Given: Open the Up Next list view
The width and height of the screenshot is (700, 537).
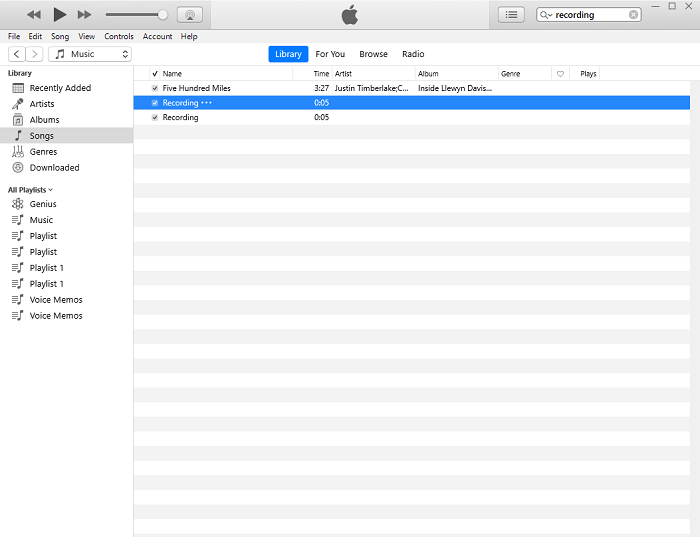Looking at the screenshot, I should [x=511, y=15].
